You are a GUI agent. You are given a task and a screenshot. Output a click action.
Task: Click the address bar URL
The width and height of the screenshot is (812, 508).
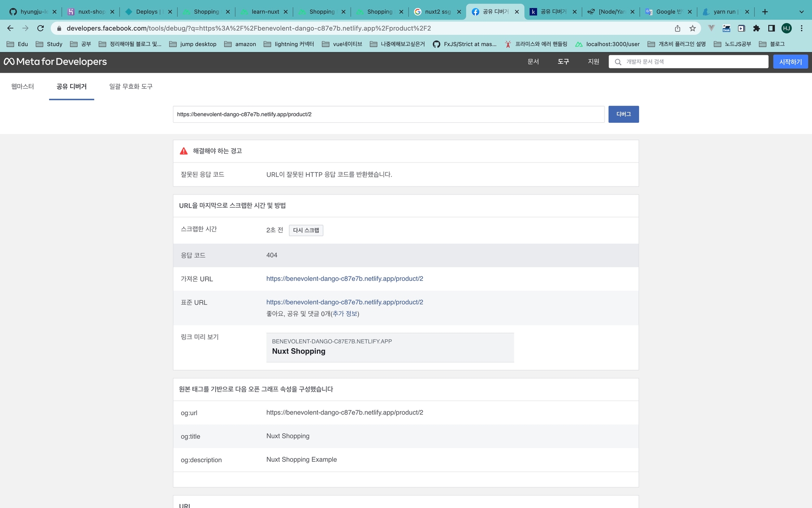point(248,28)
